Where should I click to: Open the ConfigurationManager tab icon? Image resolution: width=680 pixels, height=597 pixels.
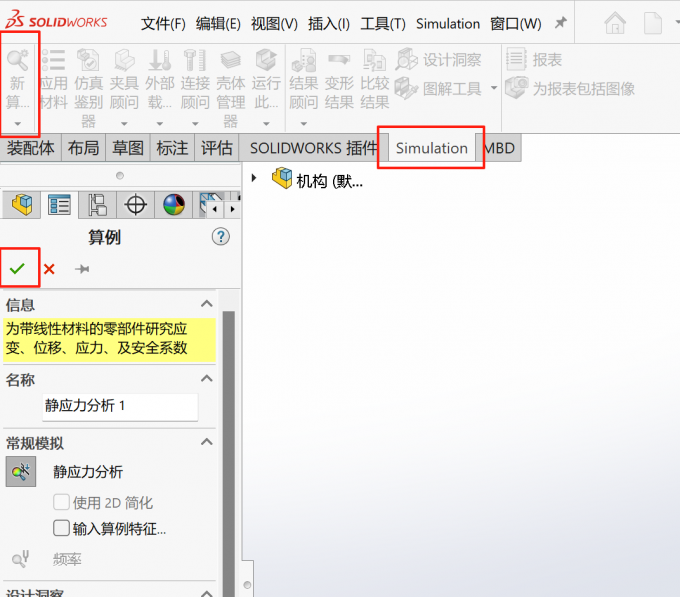click(x=98, y=204)
